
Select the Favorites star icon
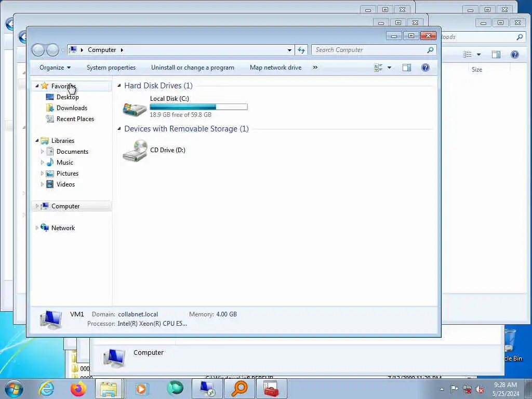point(45,86)
